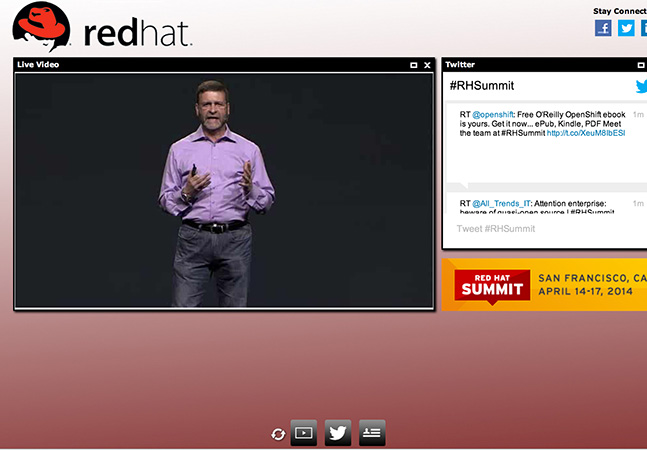Click the Red Hat Summit San Francisco banner
This screenshot has height=450, width=647.
click(x=544, y=285)
